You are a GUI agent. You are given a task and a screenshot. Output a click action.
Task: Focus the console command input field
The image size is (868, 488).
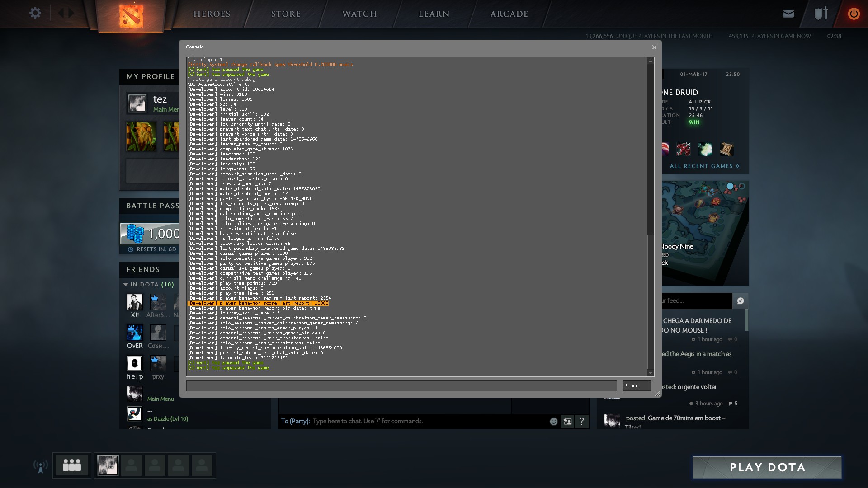[x=401, y=385]
